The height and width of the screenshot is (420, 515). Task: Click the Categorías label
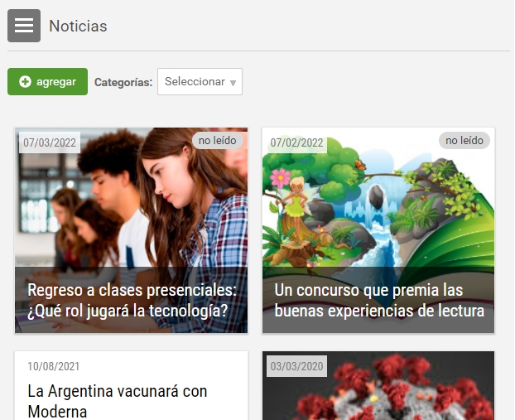tap(123, 83)
